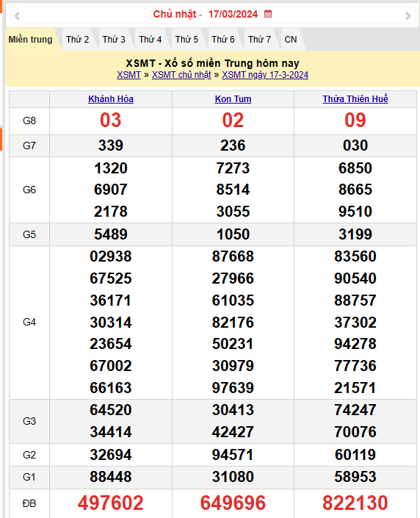The height and width of the screenshot is (518, 420).
Task: Click the G2 result 60119
Action: click(x=355, y=455)
